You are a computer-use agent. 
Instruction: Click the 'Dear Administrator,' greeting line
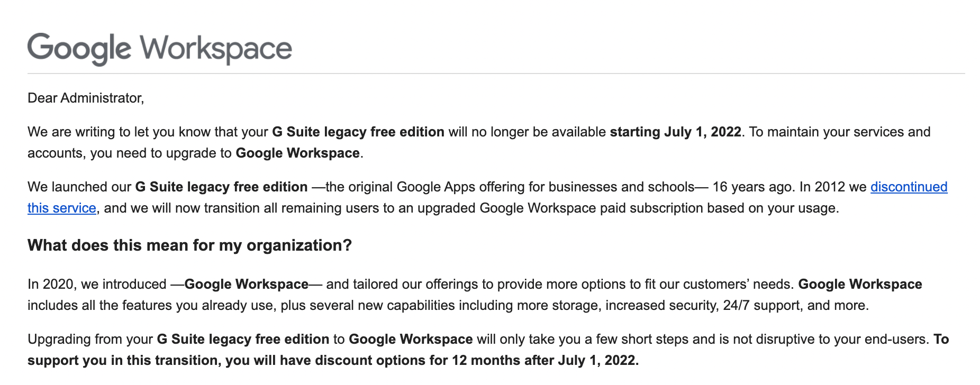coord(86,98)
